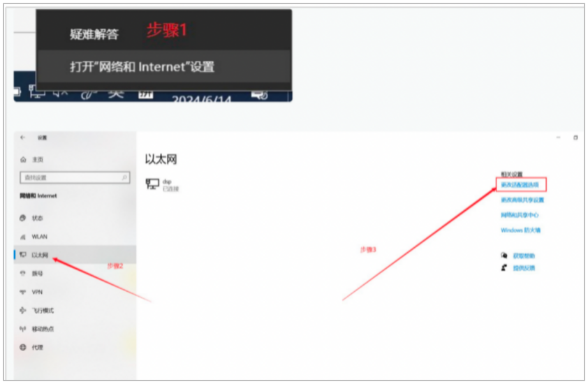588x384 pixels.
Task: Select 疑难解答 in the context menu
Action: coord(94,34)
